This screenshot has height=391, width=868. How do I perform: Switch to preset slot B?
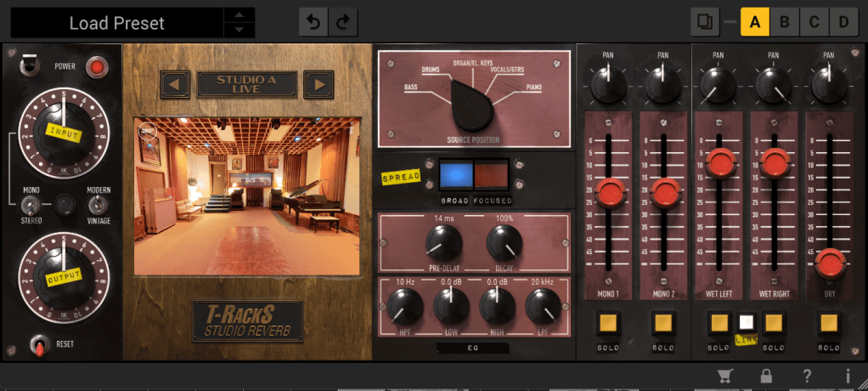click(x=784, y=21)
